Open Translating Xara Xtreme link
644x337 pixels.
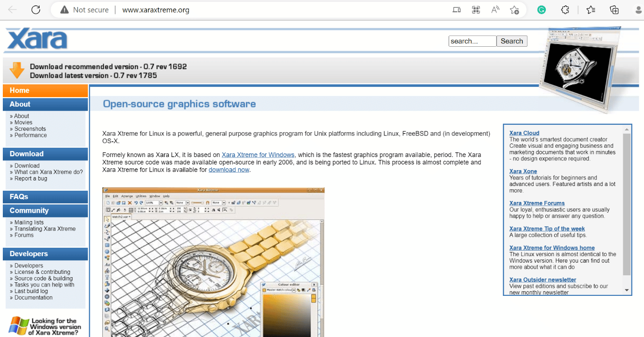(45, 229)
